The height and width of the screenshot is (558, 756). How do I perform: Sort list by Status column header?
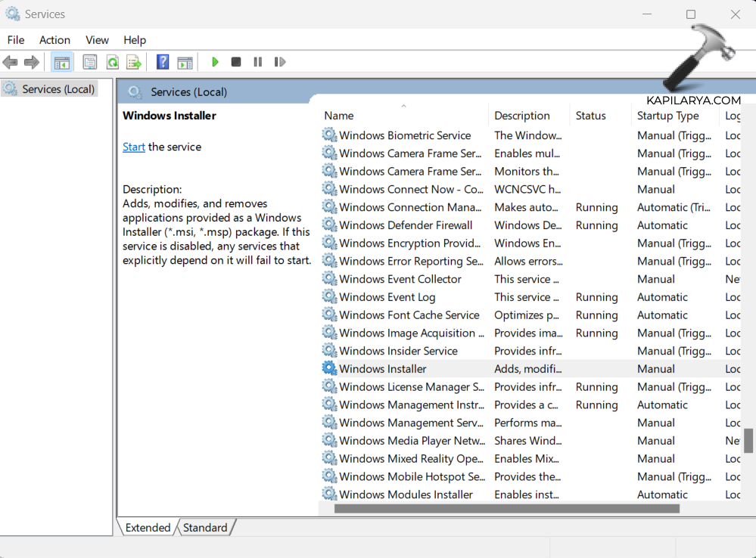point(590,116)
